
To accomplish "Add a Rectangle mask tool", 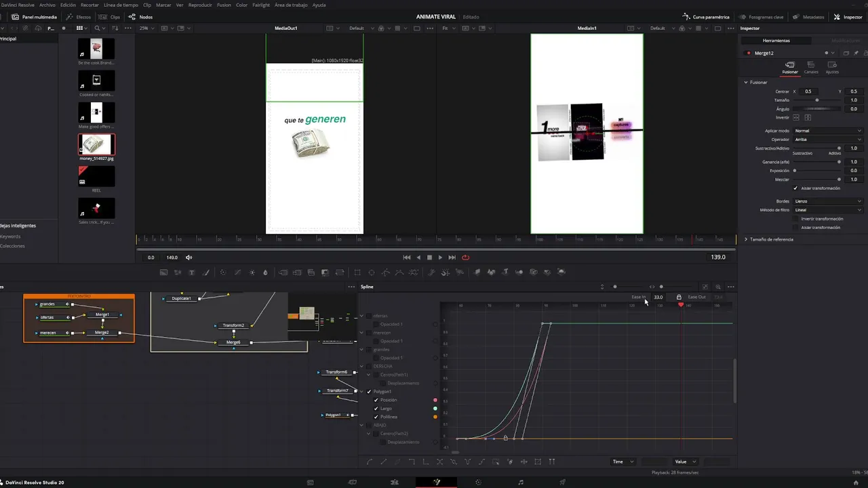I will pos(357,272).
